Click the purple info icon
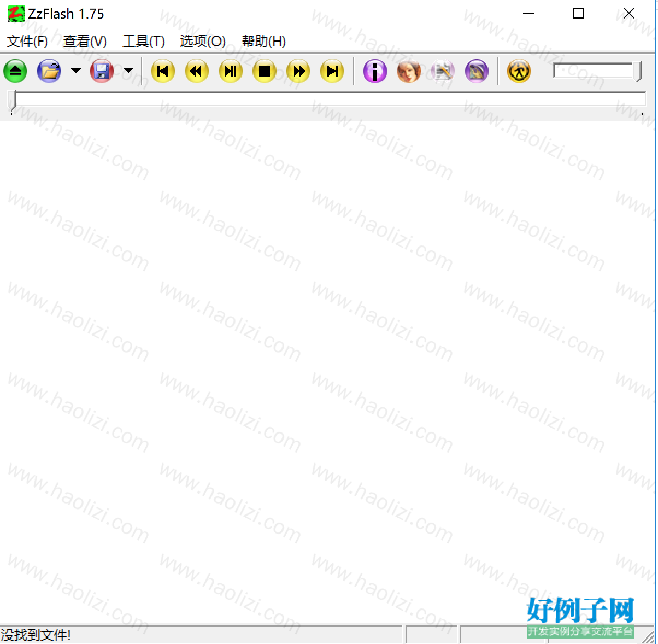Screen dimensions: 658x644 [375, 71]
